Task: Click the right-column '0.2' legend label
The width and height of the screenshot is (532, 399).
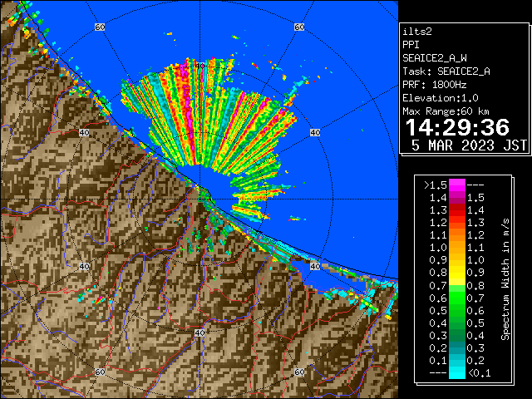Action: 475,360
